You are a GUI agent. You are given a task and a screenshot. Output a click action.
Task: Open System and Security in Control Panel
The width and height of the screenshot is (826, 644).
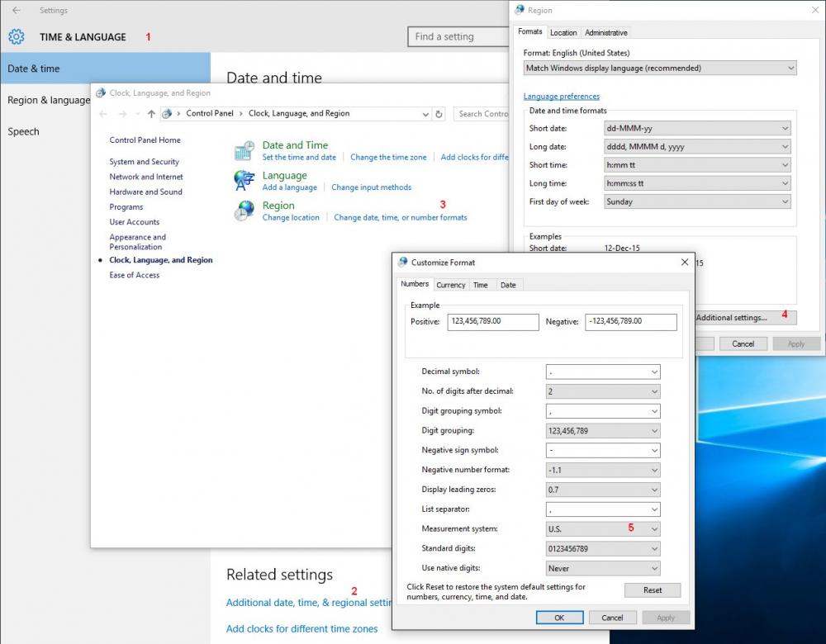point(145,162)
